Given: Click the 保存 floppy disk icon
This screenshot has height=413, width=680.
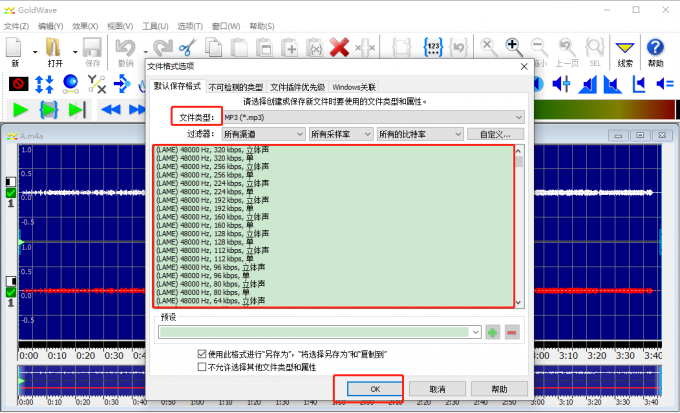Looking at the screenshot, I should (92, 47).
